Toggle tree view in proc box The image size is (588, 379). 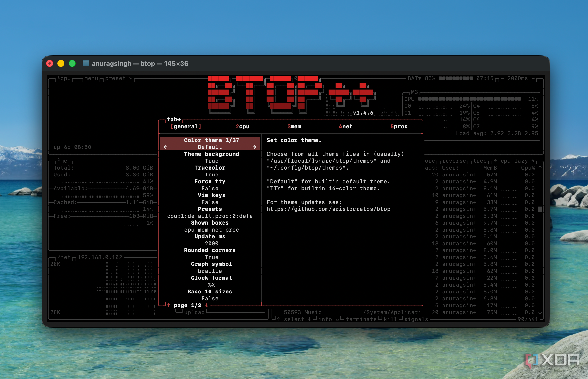(480, 161)
